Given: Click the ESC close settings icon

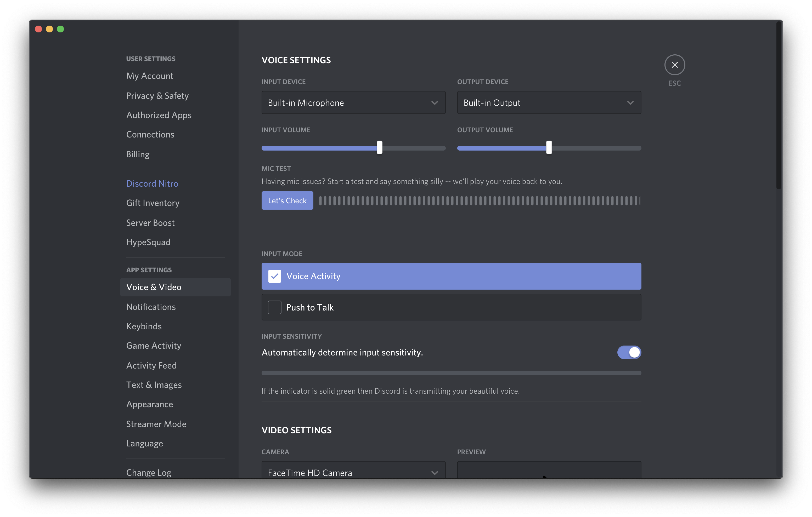Looking at the screenshot, I should (x=674, y=65).
